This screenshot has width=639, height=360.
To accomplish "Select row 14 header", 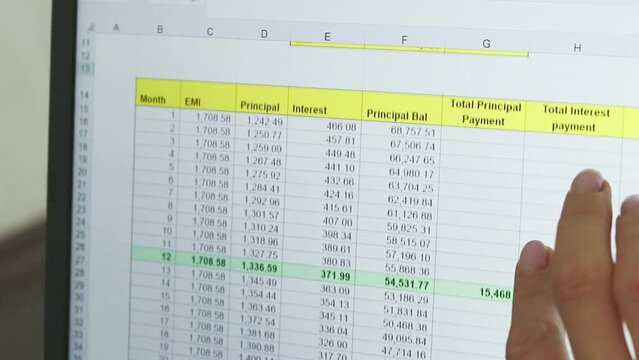I will [x=84, y=95].
